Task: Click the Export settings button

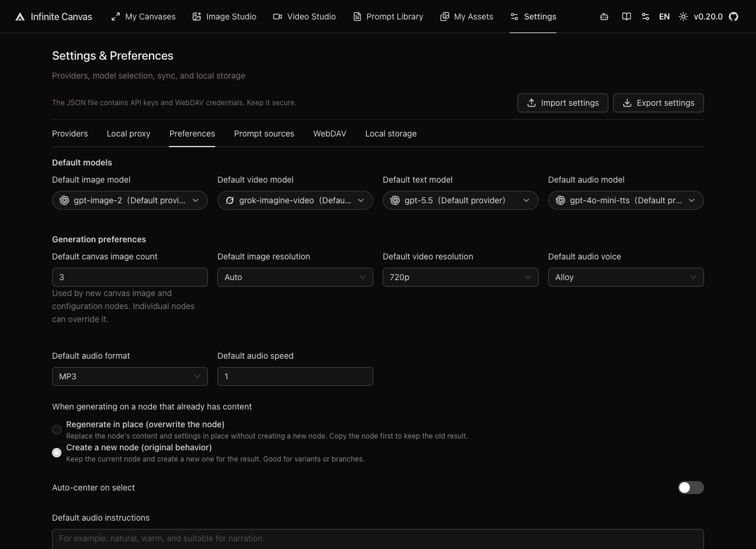Action: tap(659, 103)
